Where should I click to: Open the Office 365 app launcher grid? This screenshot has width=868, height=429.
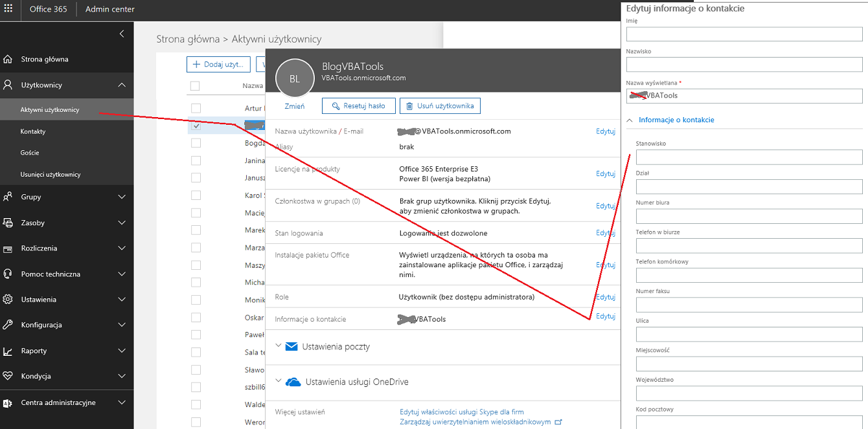click(x=10, y=10)
